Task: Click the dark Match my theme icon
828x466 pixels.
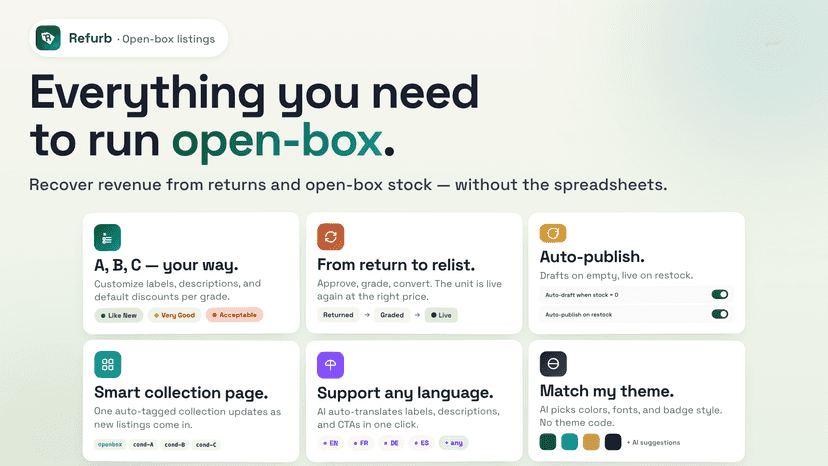Action: click(553, 364)
